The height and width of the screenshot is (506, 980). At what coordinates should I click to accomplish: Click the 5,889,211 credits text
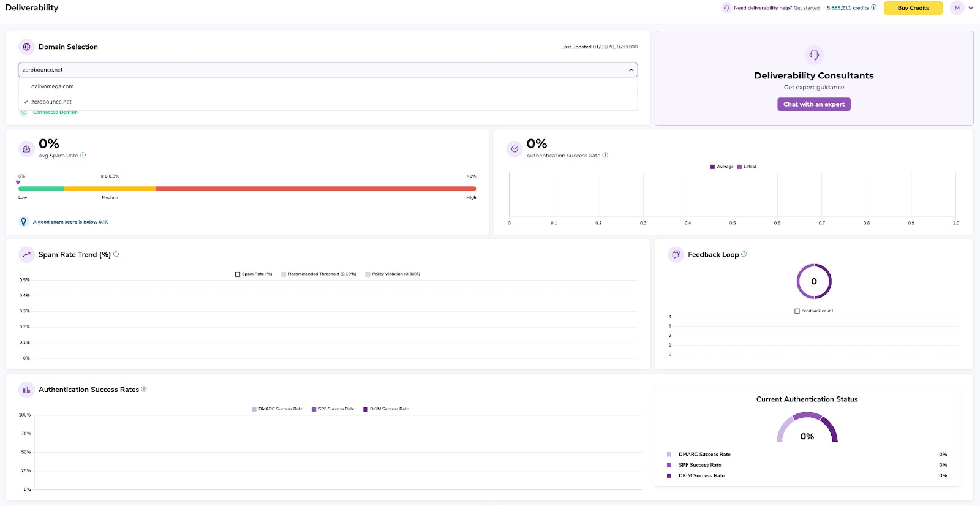[x=848, y=8]
